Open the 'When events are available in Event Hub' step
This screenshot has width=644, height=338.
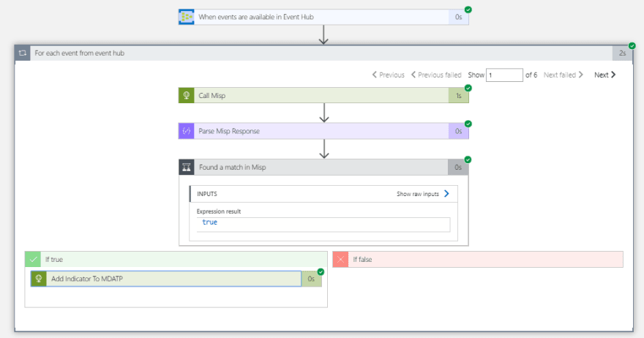(x=323, y=17)
